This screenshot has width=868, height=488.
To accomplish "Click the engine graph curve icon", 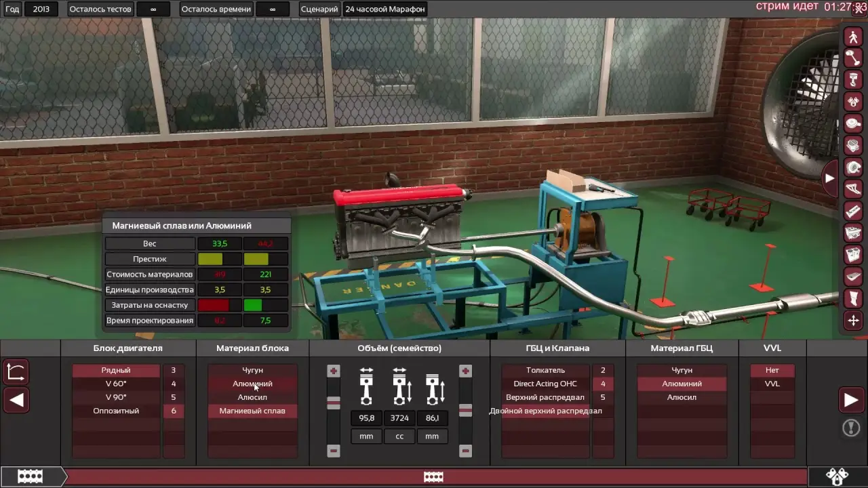I will click(16, 371).
